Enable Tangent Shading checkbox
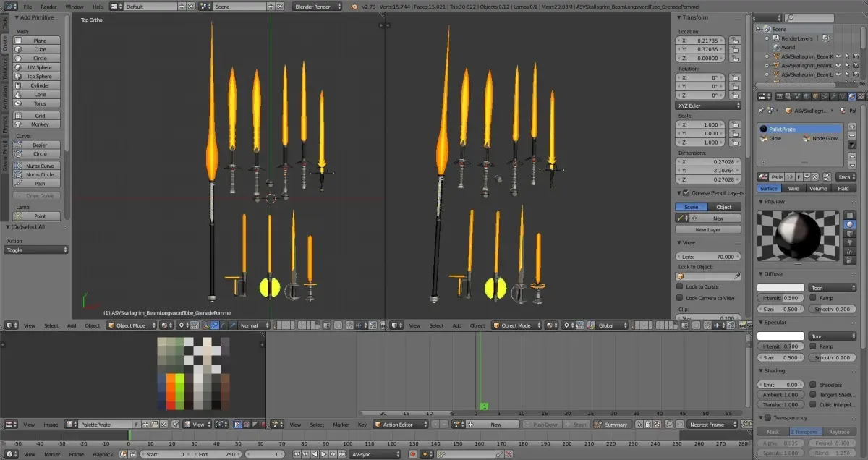 pyautogui.click(x=813, y=395)
